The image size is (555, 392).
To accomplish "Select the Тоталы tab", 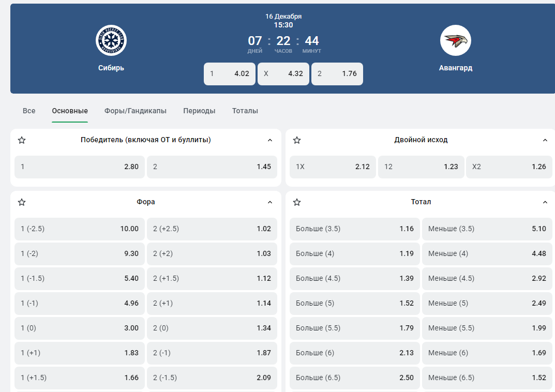I will [245, 111].
